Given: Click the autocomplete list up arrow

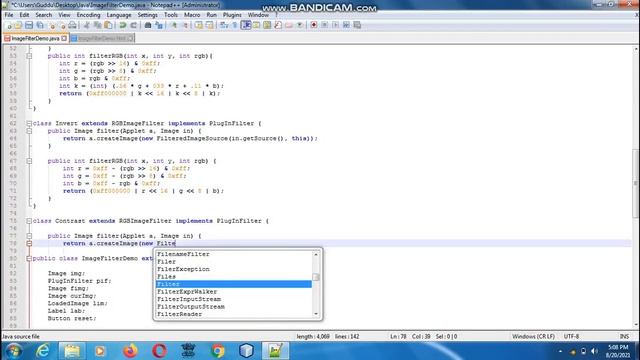Looking at the screenshot, I should 316,254.
